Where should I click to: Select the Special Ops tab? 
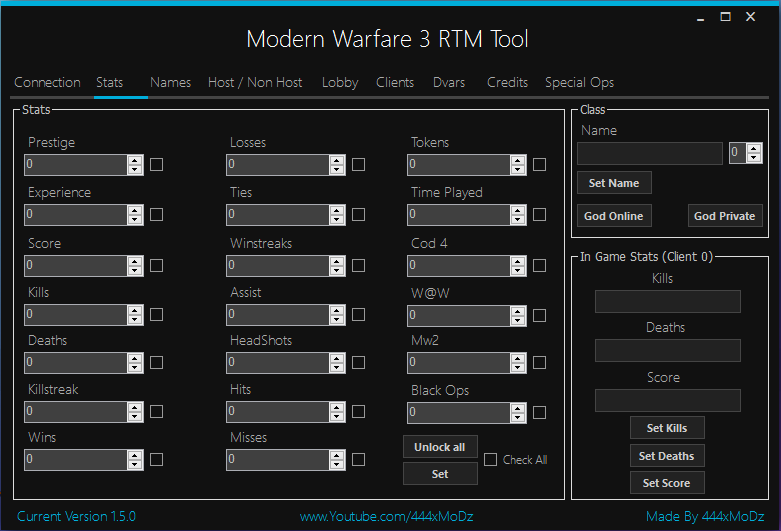[x=579, y=82]
